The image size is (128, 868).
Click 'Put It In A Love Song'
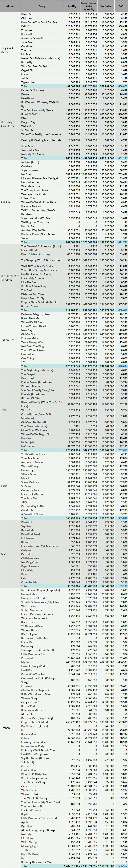[34, 286]
